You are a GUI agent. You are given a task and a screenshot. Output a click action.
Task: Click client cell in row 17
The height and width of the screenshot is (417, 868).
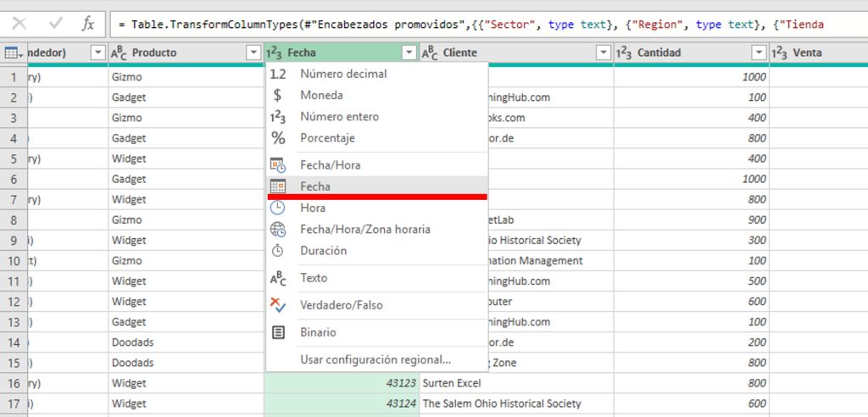516,403
